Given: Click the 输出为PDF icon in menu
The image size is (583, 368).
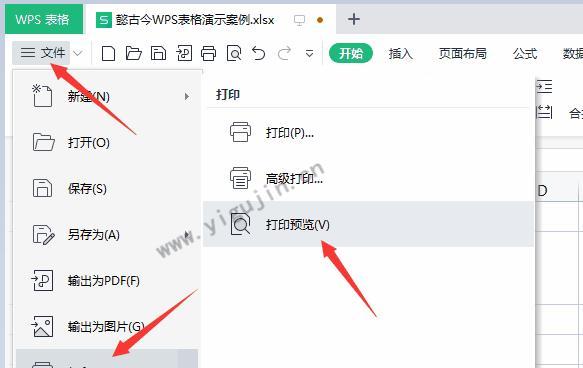Looking at the screenshot, I should coord(42,281).
